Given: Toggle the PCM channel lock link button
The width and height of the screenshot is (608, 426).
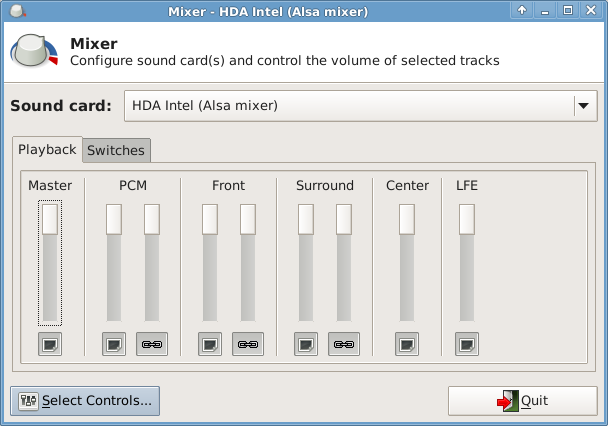Looking at the screenshot, I should [x=152, y=345].
